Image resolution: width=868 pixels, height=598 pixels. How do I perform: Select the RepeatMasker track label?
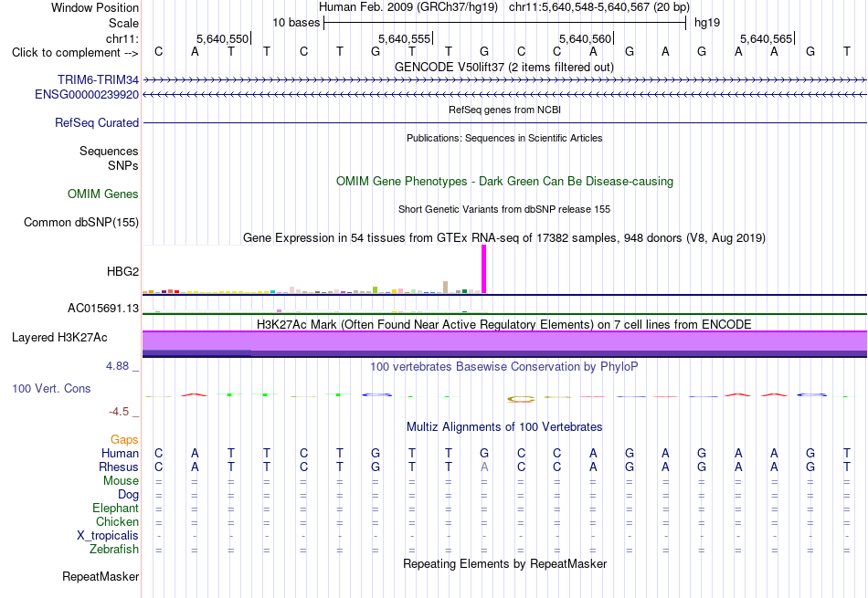pos(101,576)
